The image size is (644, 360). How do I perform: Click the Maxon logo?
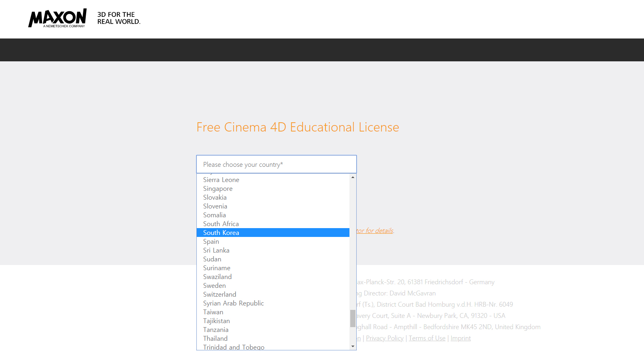click(57, 18)
